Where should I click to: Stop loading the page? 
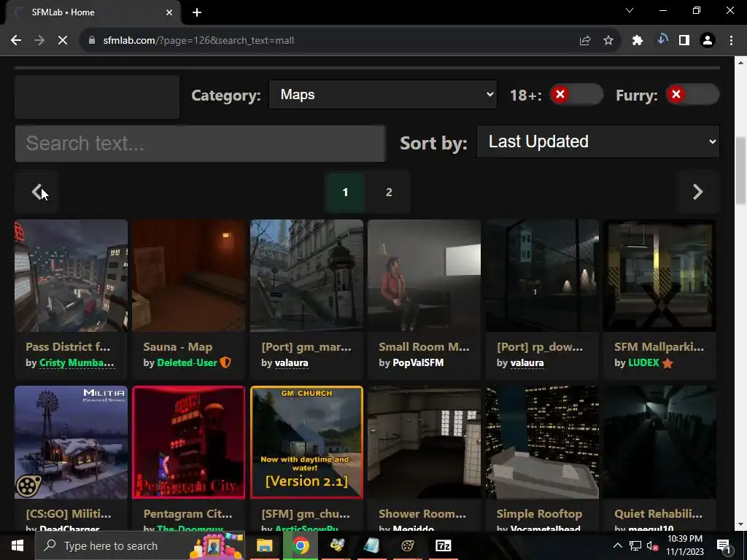tap(63, 41)
